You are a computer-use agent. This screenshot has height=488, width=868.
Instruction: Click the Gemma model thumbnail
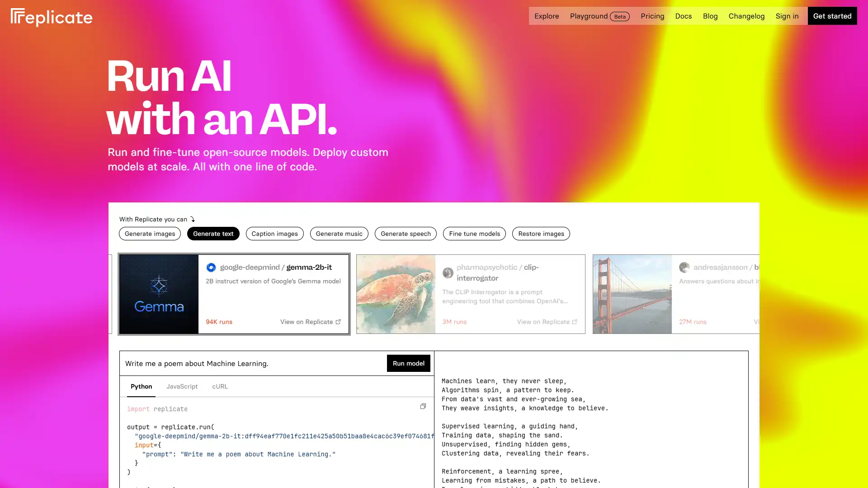pos(159,294)
